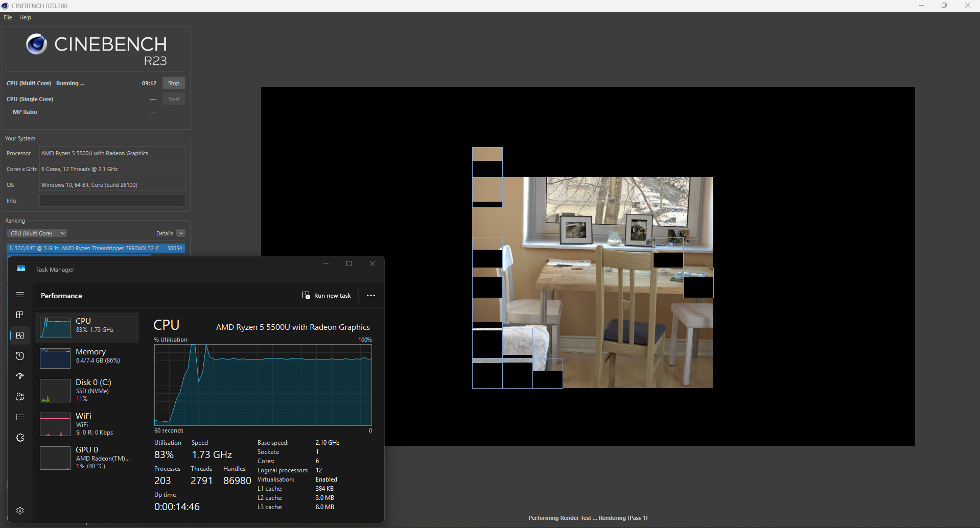The height and width of the screenshot is (528, 980).
Task: Click the Cores x GHz field
Action: point(112,169)
